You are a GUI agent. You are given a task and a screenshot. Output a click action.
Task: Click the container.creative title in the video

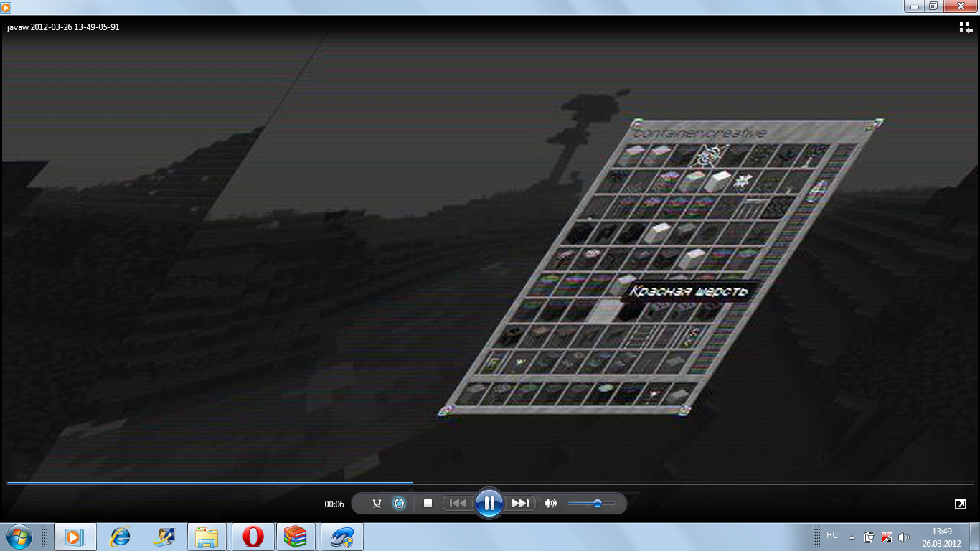tap(700, 133)
